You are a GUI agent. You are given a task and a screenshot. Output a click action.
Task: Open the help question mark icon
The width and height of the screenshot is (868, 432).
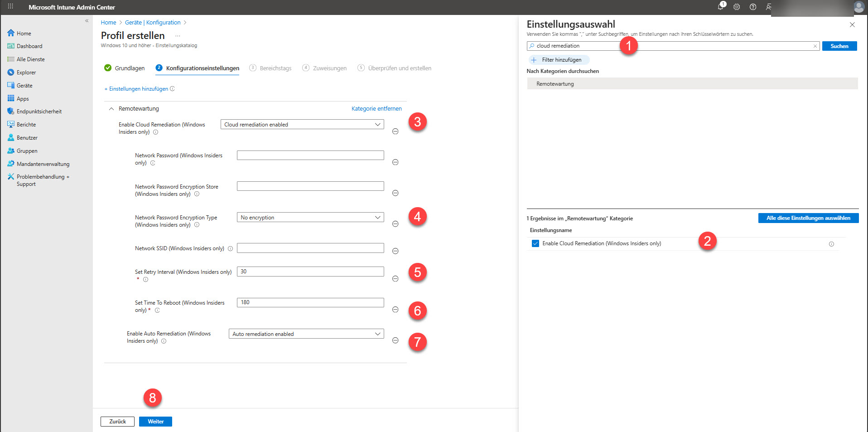pos(753,7)
